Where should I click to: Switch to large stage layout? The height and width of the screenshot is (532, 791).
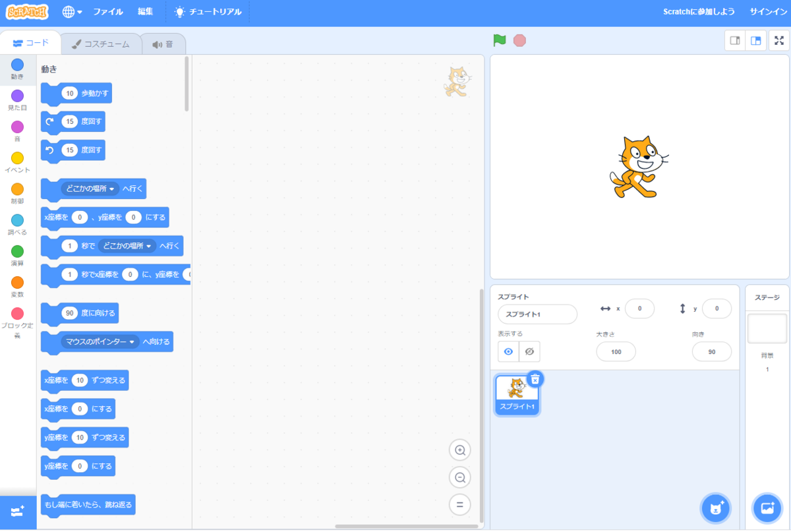pyautogui.click(x=756, y=40)
